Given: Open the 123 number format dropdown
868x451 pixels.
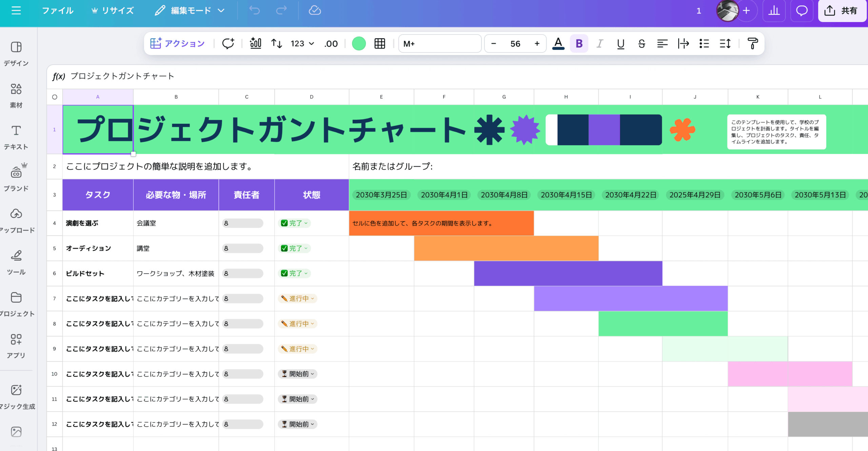Looking at the screenshot, I should coord(302,43).
